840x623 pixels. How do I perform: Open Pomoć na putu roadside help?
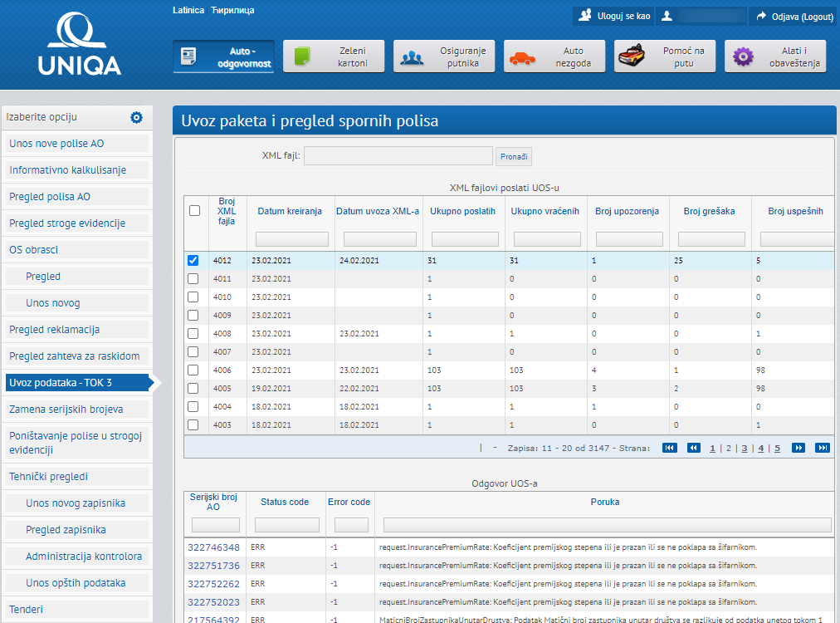pyautogui.click(x=665, y=56)
